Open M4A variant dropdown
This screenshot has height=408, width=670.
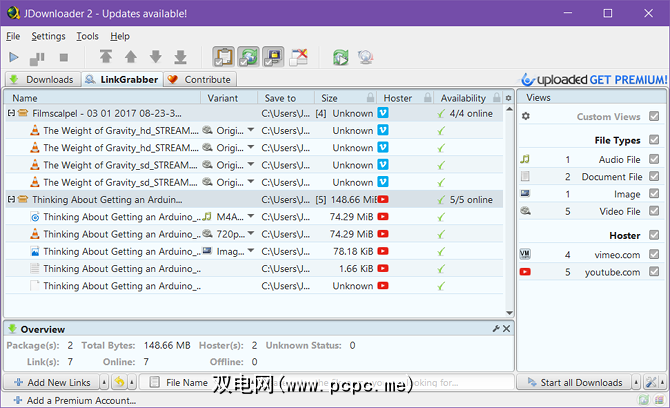[x=251, y=216]
